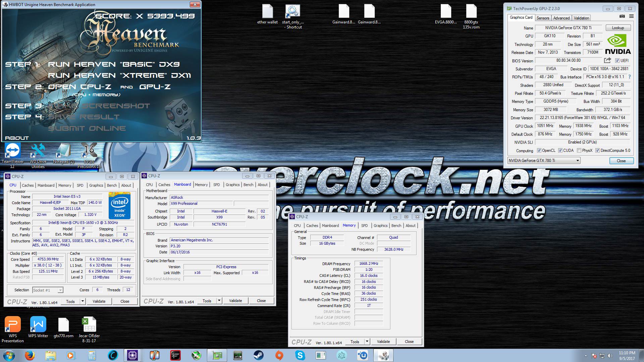Open the CPU-Z taskbar button
Screen dimensions: 644x362
click(x=132, y=355)
